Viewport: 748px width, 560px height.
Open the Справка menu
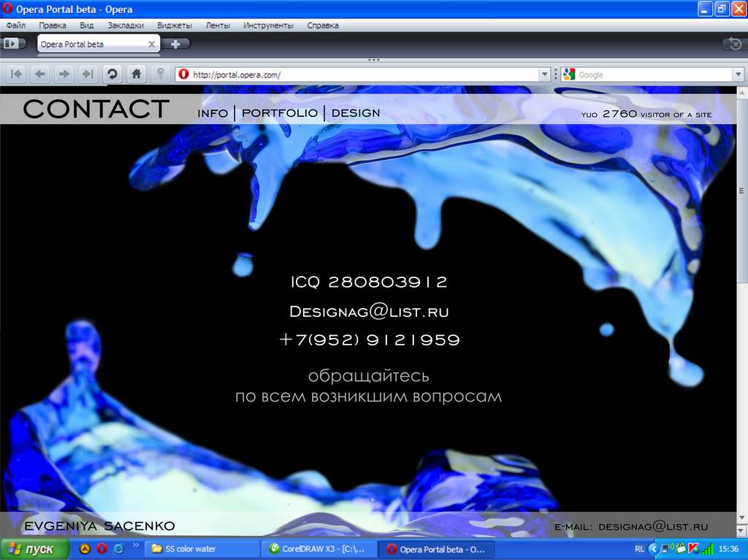[x=323, y=26]
